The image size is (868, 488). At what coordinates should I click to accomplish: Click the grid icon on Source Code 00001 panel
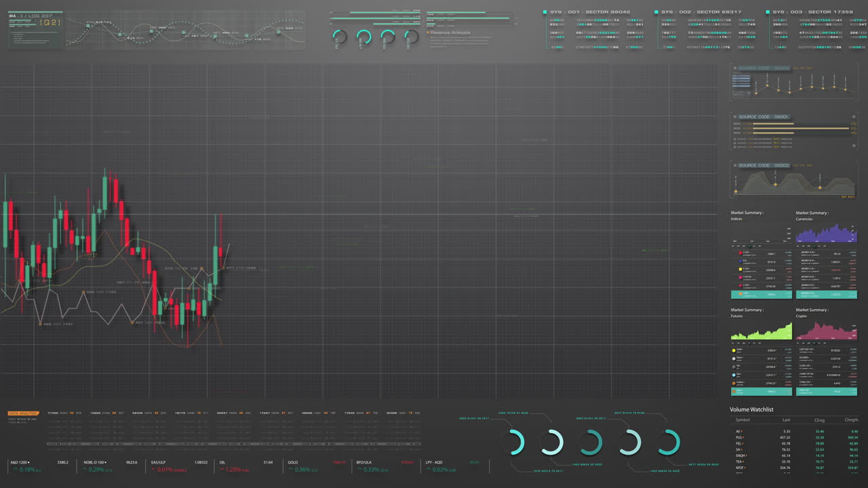pos(734,116)
